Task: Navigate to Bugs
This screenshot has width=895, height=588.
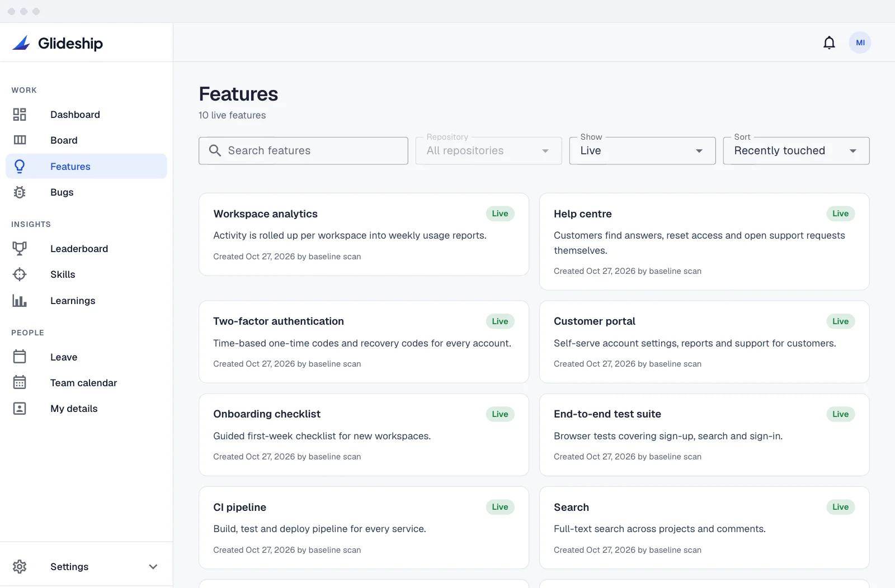Action: tap(86, 192)
